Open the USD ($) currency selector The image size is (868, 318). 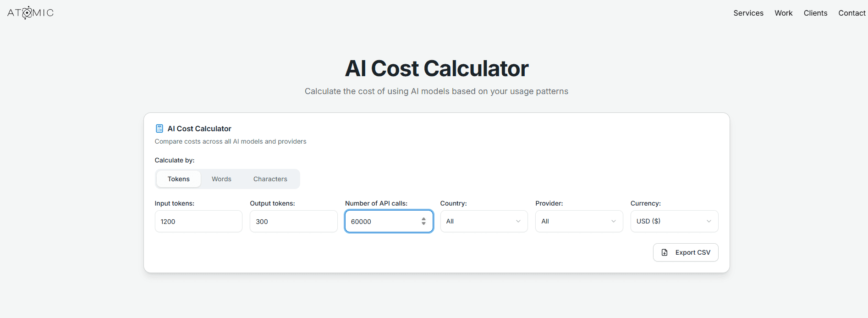click(674, 221)
